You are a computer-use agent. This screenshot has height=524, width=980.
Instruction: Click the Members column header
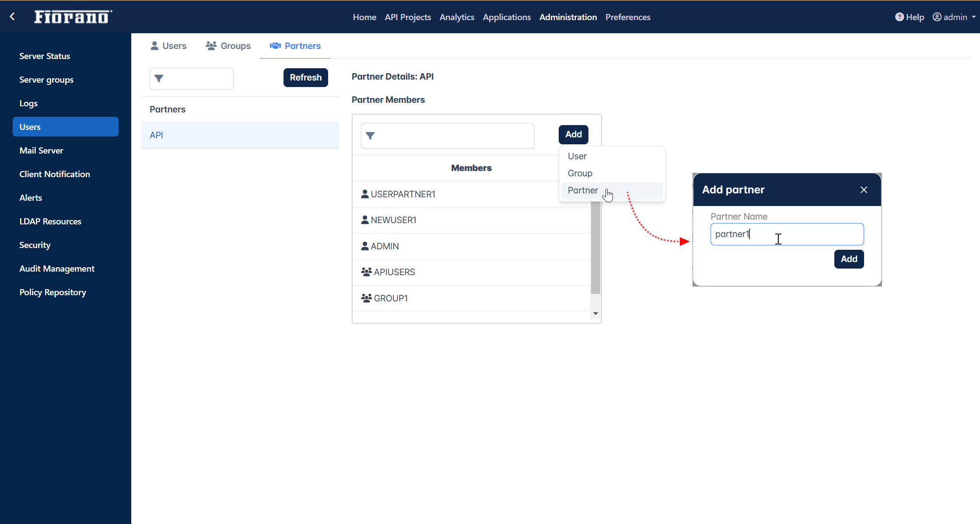471,168
